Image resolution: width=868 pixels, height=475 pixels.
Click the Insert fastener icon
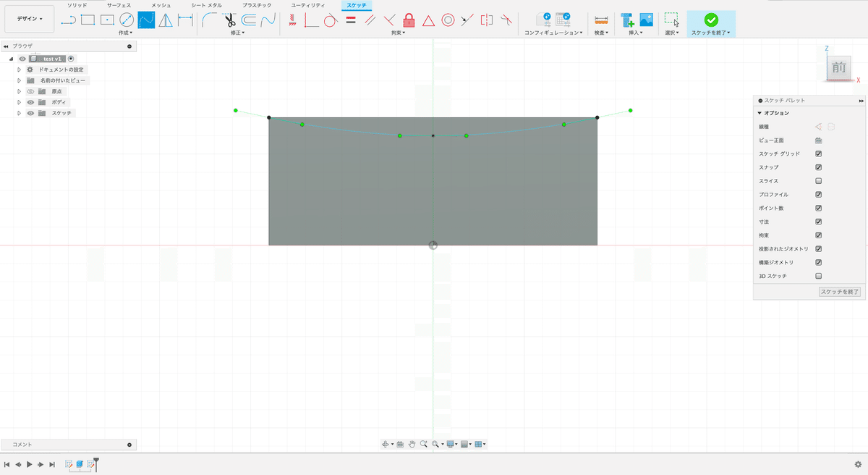(x=627, y=20)
